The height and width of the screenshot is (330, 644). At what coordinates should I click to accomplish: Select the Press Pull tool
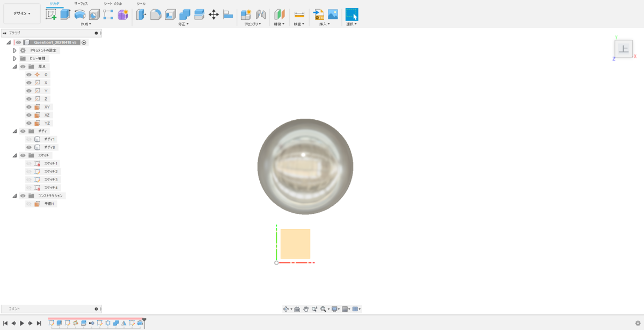141,15
